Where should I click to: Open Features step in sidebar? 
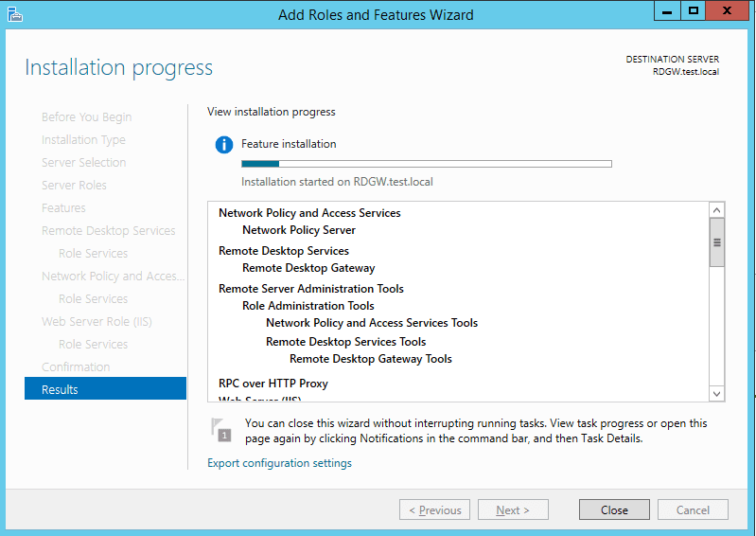(63, 208)
